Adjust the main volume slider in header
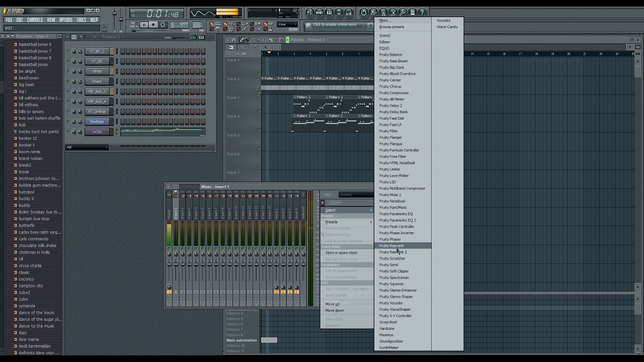 114,14
